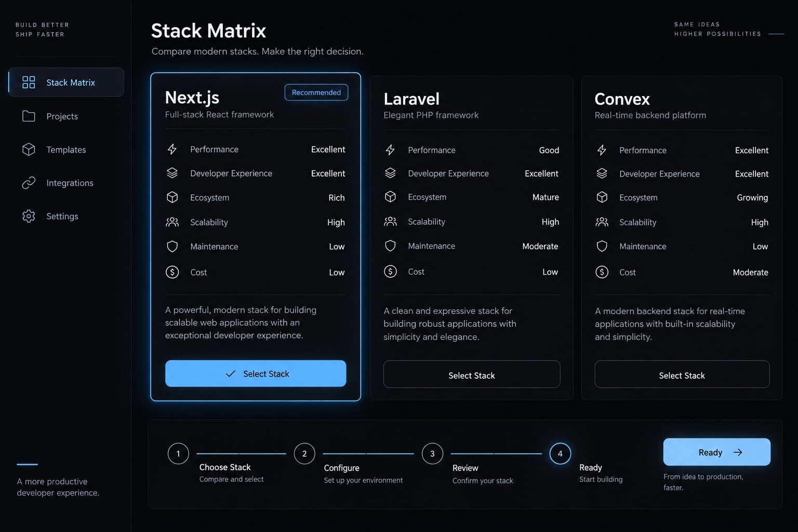Click 'Confirm your stack' step text
Viewport: 798px width, 532px height.
[x=483, y=481]
